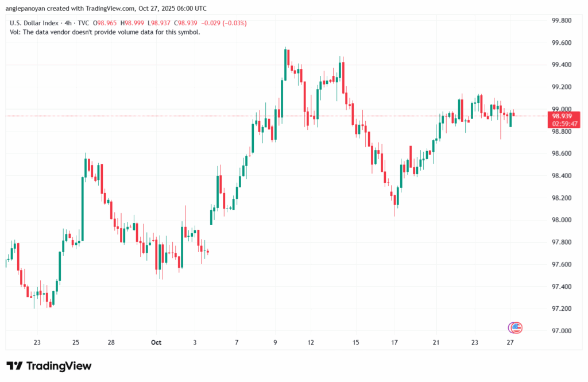Screen dimensions: 588x382
Task: Click the 17 date label on time axis
Action: 396,342
